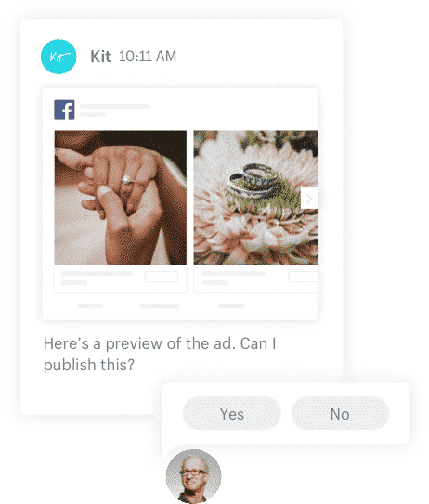Open the hands with ring photo
429x504 pixels.
pyautogui.click(x=121, y=198)
